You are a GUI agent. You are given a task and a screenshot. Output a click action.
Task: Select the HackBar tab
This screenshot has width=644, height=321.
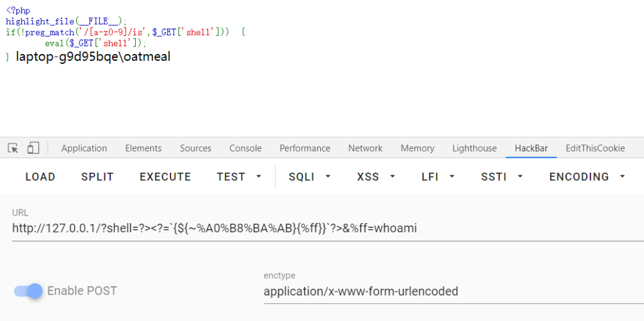pos(531,148)
